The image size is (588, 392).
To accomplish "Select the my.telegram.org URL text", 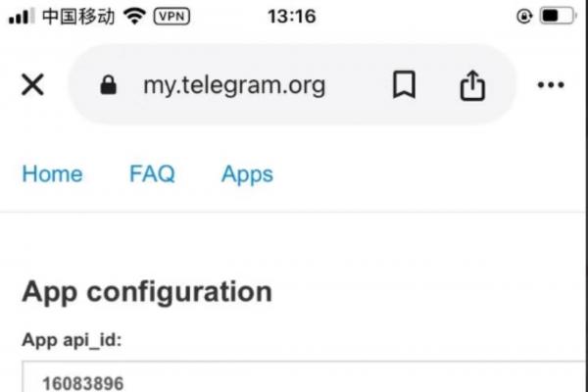I will pyautogui.click(x=234, y=85).
